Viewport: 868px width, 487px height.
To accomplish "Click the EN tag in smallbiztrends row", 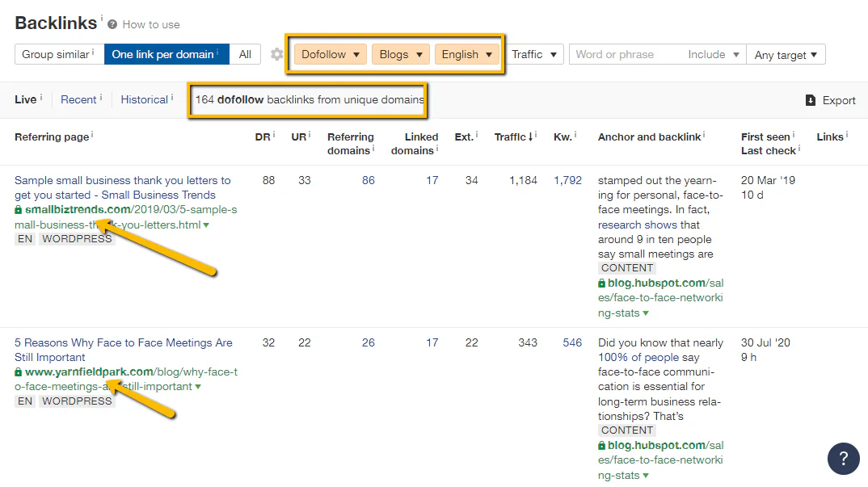I will point(25,239).
